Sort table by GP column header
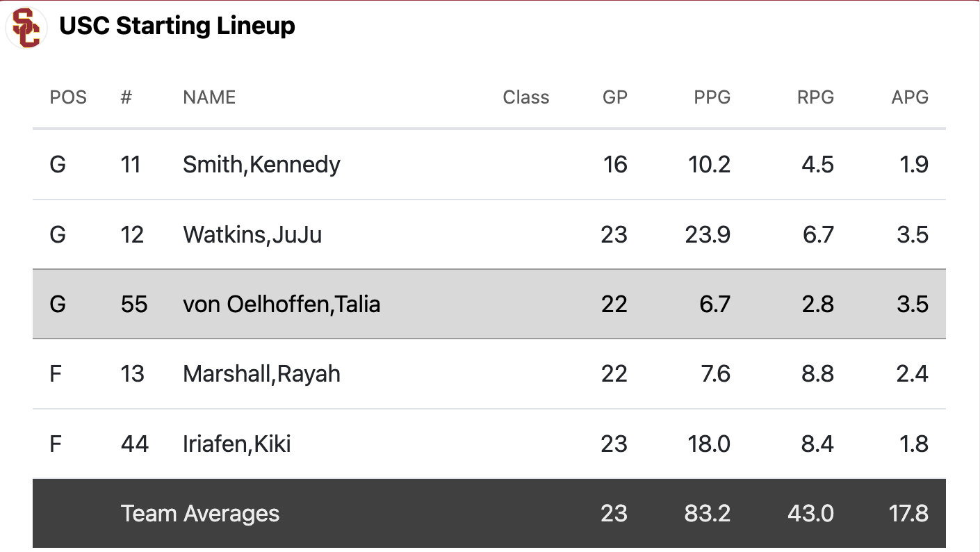980x552 pixels. [614, 97]
